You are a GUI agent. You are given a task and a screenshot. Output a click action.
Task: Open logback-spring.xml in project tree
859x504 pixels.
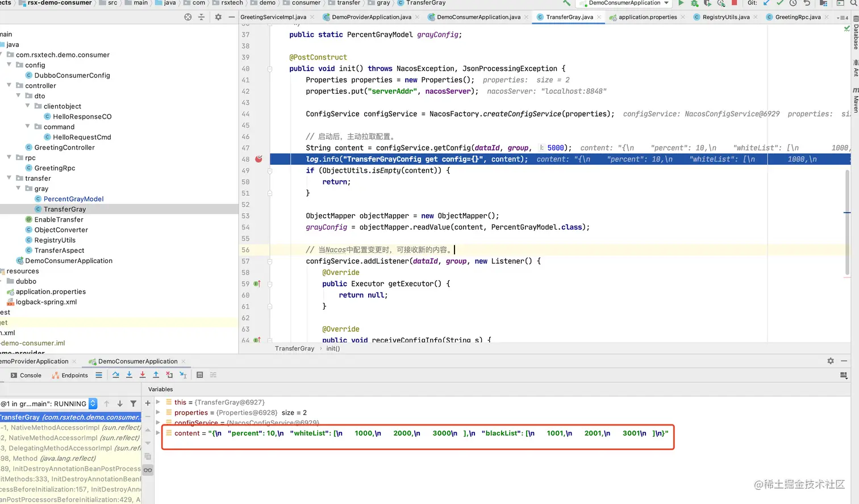point(46,302)
